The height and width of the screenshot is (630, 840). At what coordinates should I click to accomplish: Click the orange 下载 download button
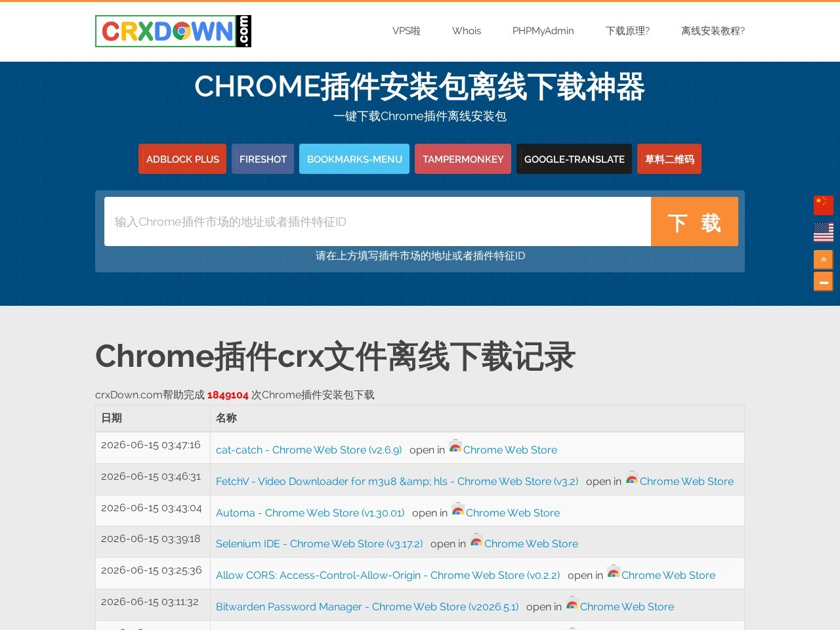694,222
